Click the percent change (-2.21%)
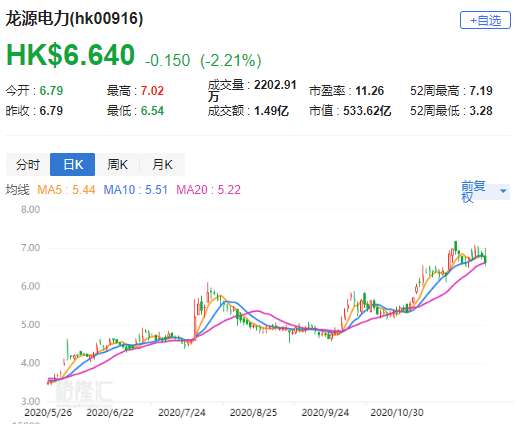Image resolution: width=517 pixels, height=424 pixels. [231, 61]
